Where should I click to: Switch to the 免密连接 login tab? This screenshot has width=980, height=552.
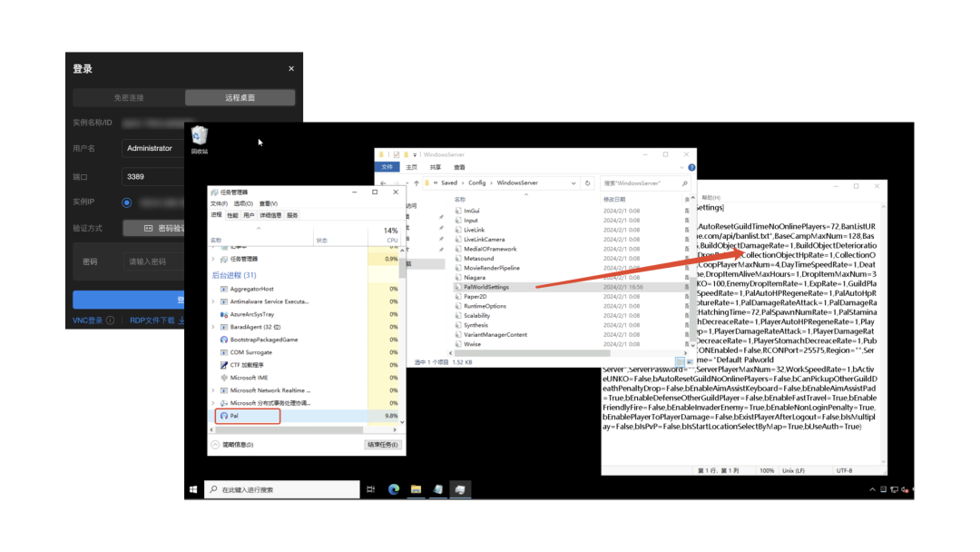click(x=129, y=97)
